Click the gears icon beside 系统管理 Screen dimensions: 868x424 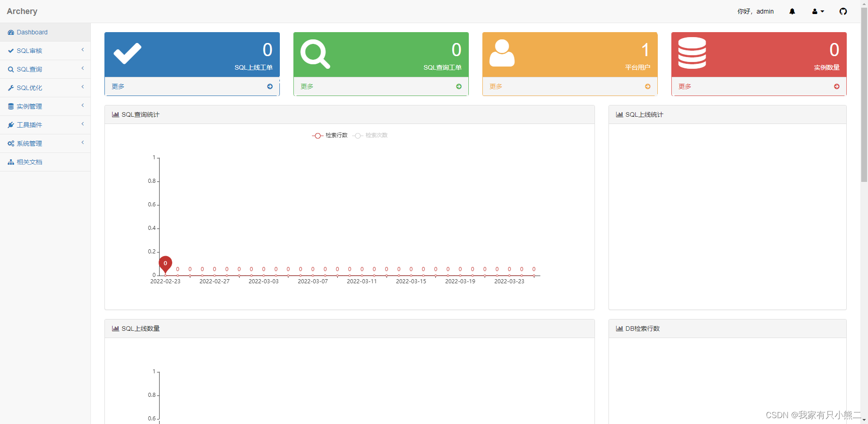click(11, 143)
